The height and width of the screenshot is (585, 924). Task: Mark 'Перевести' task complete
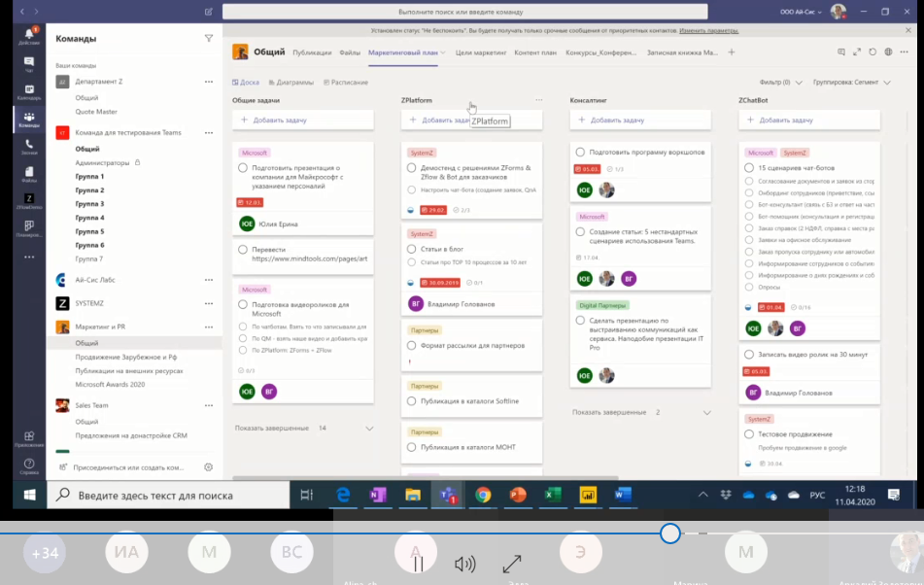click(243, 250)
